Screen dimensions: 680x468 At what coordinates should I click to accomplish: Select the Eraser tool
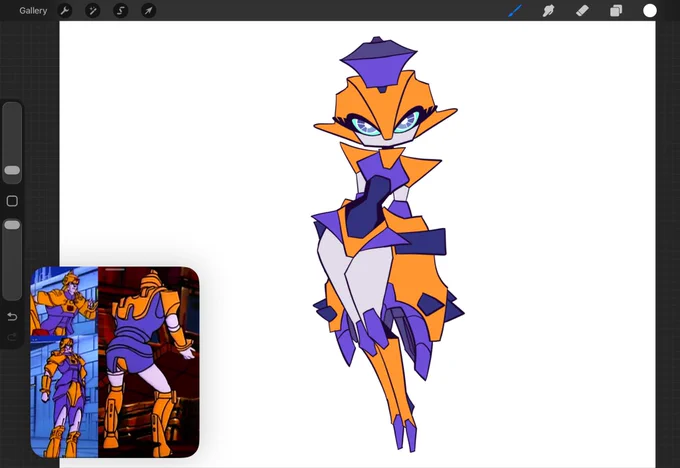(582, 10)
